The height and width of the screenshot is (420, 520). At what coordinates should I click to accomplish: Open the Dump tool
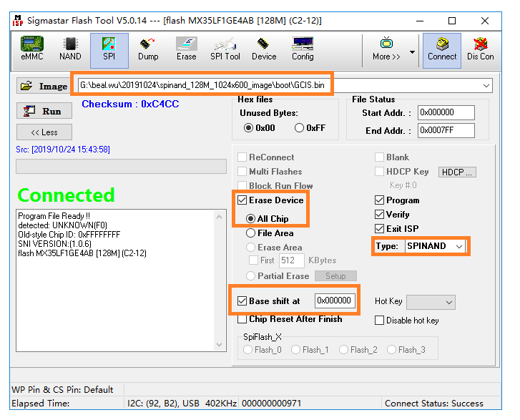coord(148,49)
